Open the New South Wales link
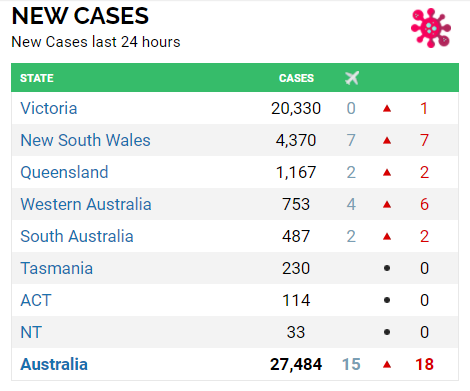The width and height of the screenshot is (470, 391). point(85,140)
